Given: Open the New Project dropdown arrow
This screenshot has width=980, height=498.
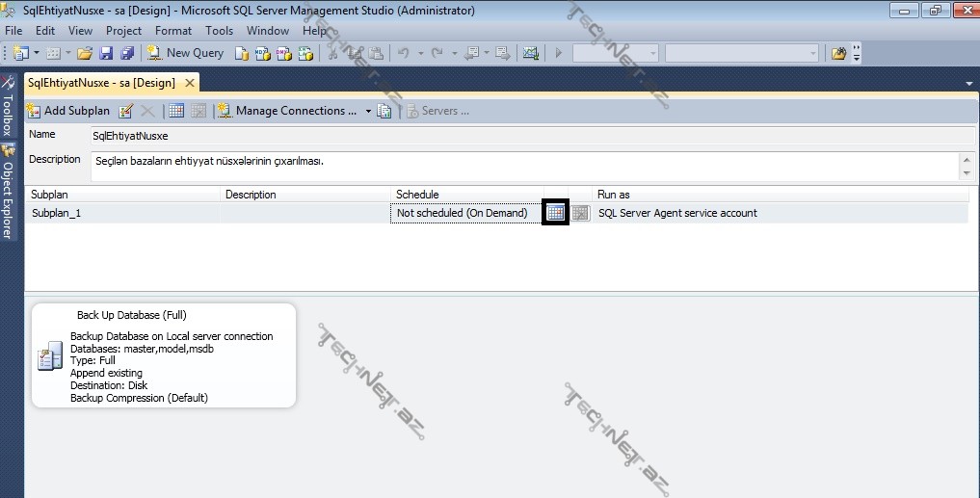Looking at the screenshot, I should (36, 53).
